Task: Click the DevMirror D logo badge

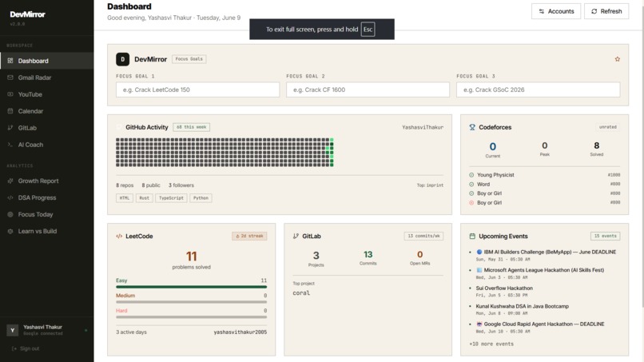Action: 122,59
